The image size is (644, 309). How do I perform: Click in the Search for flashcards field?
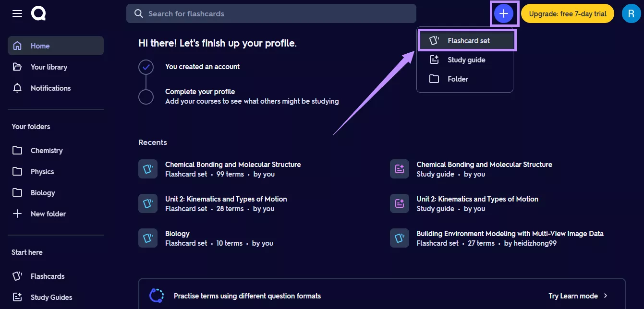click(x=271, y=14)
